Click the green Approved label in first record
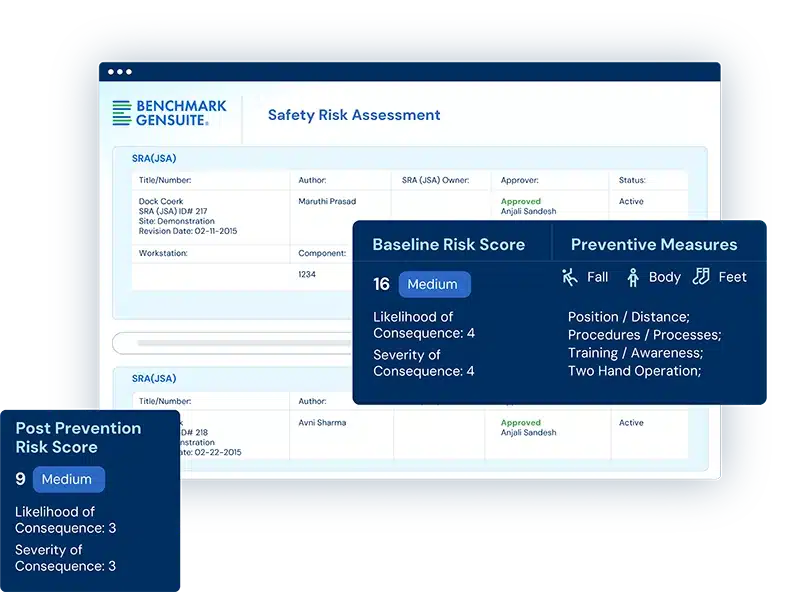785x592 pixels. pyautogui.click(x=521, y=201)
